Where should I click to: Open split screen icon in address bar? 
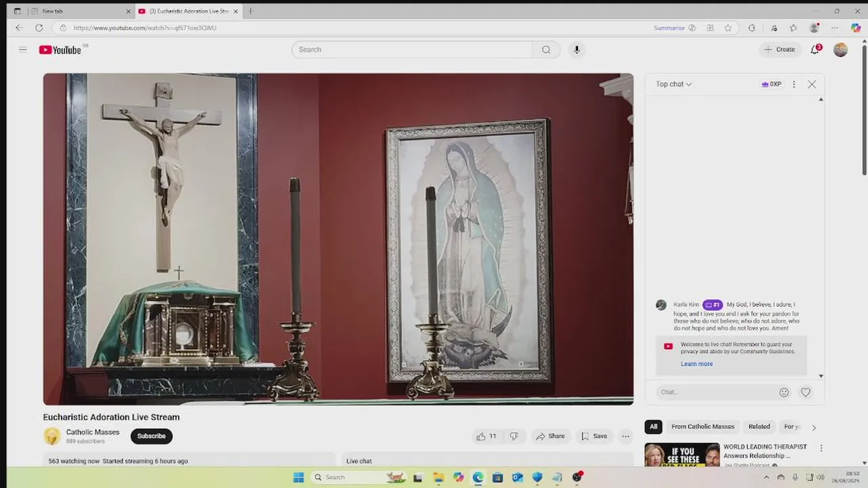point(710,28)
